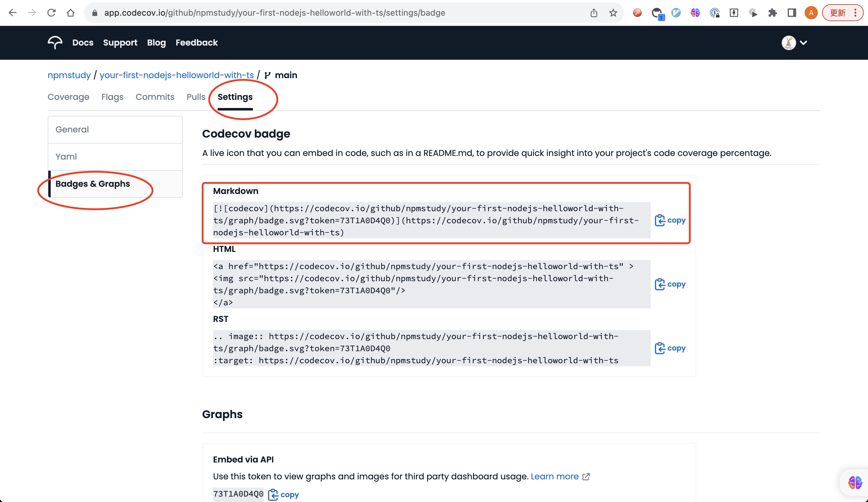Click the 更新 update button

837,13
